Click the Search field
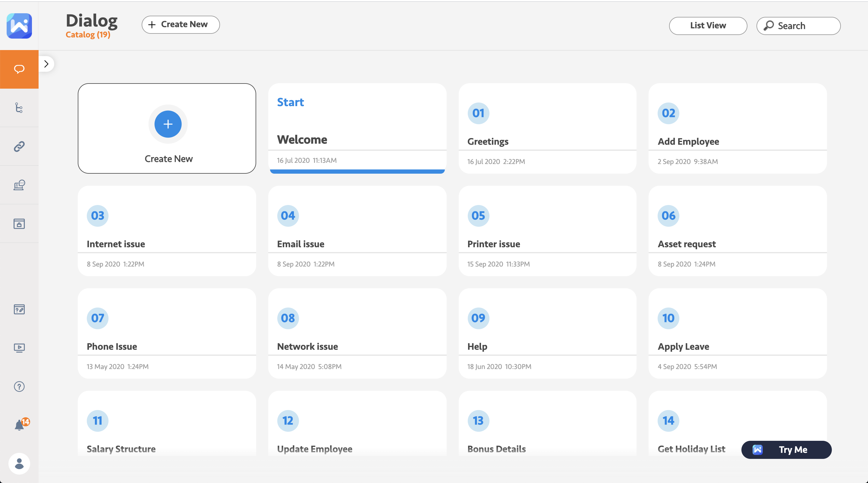Viewport: 868px width, 483px height. (798, 26)
